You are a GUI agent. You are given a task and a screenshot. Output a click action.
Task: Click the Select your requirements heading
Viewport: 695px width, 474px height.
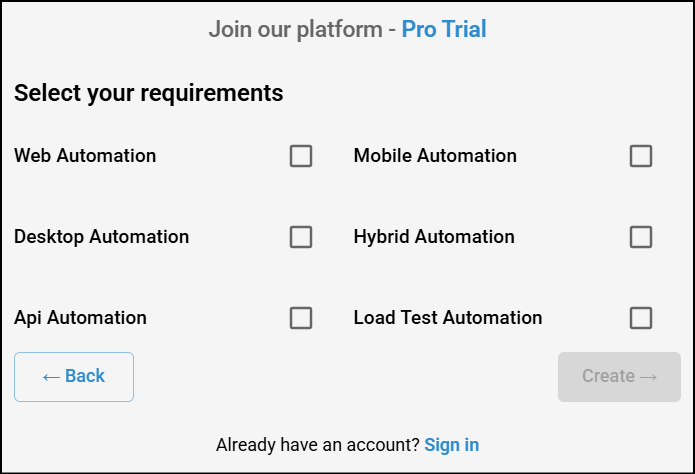pos(149,94)
